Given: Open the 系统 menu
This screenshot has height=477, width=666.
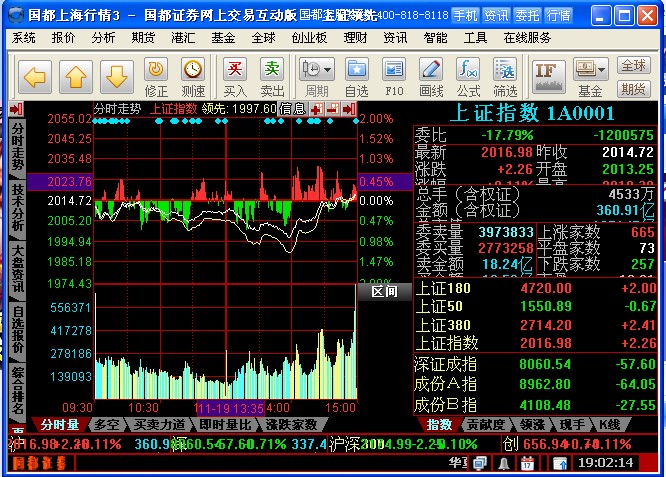Looking at the screenshot, I should (x=24, y=38).
